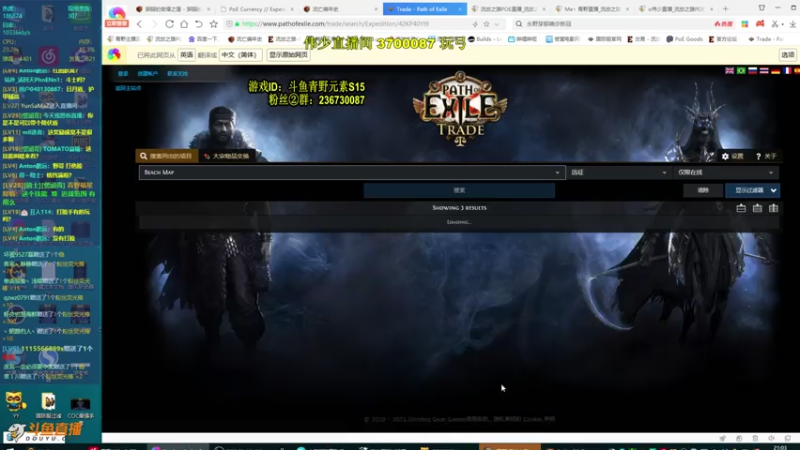Expand the address bar star dropdown arrow
The height and width of the screenshot is (450, 800).
coord(496,24)
